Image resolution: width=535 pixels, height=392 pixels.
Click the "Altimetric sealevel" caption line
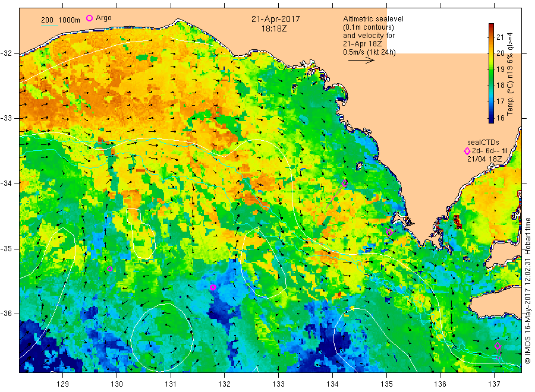point(373,19)
